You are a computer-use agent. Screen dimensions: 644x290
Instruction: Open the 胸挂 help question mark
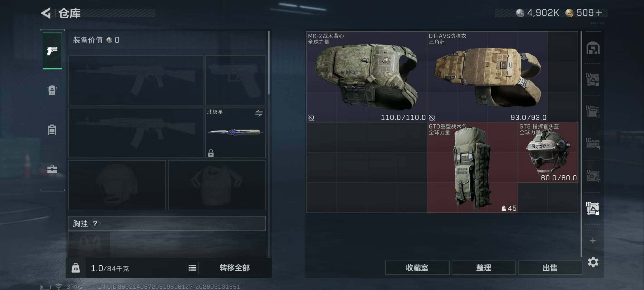(95, 223)
